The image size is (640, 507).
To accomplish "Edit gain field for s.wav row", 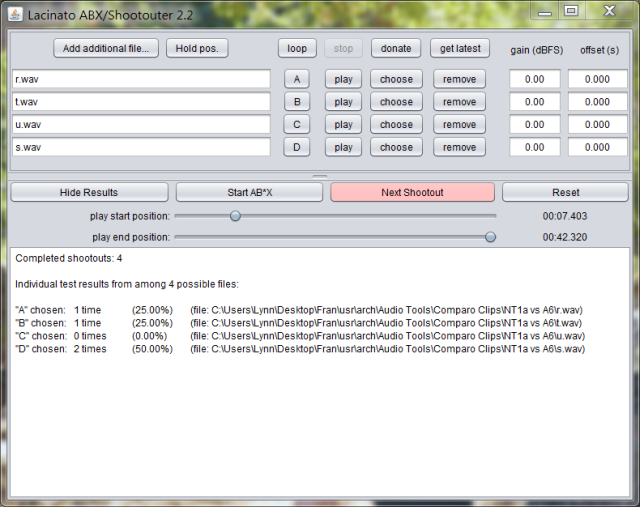I will coord(535,147).
